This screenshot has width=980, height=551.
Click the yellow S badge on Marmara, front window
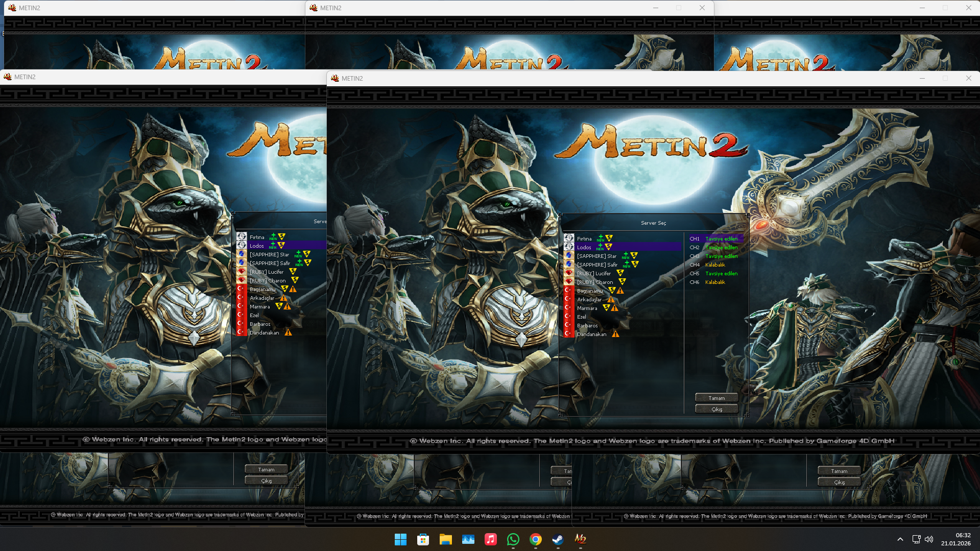click(x=606, y=308)
